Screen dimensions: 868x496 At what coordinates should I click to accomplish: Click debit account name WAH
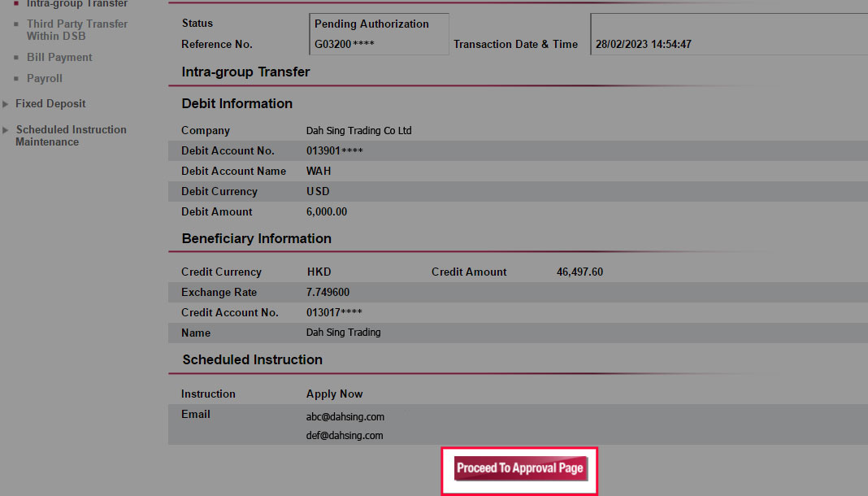click(x=319, y=171)
